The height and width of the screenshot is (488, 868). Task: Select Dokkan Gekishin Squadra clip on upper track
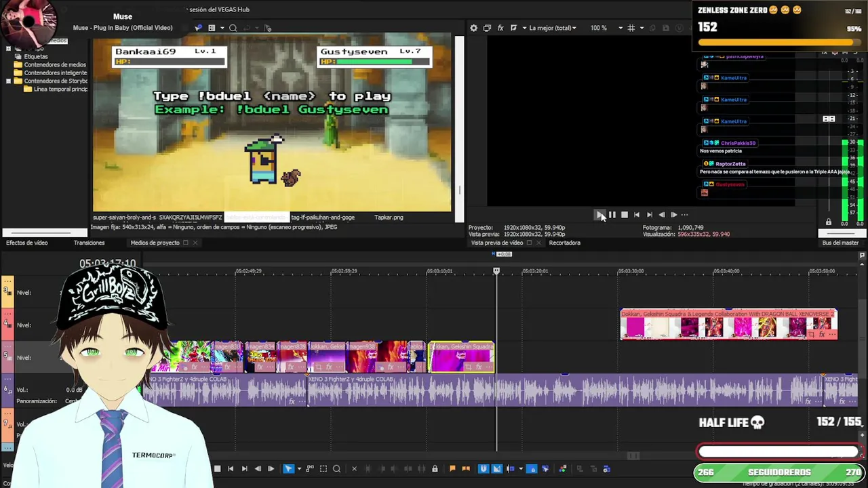coord(729,325)
